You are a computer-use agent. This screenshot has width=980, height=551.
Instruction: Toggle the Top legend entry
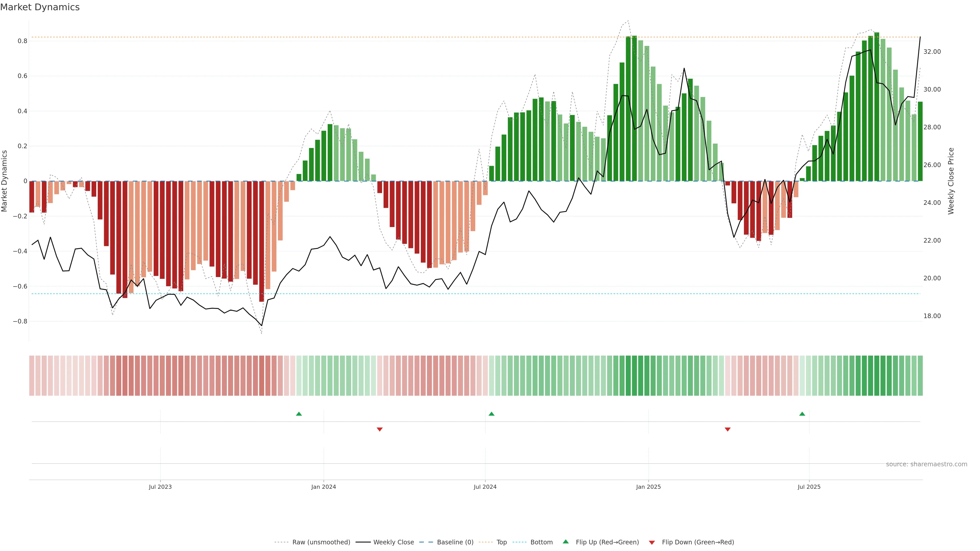(x=501, y=542)
